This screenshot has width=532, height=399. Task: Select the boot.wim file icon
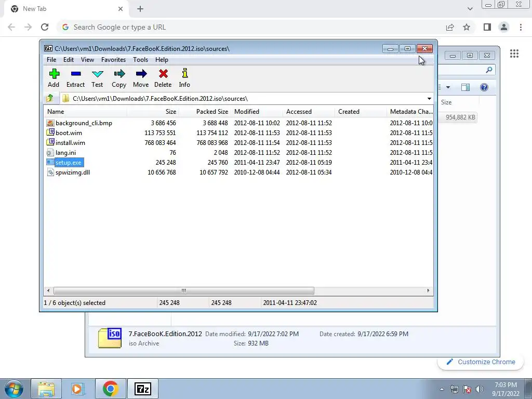tap(50, 132)
